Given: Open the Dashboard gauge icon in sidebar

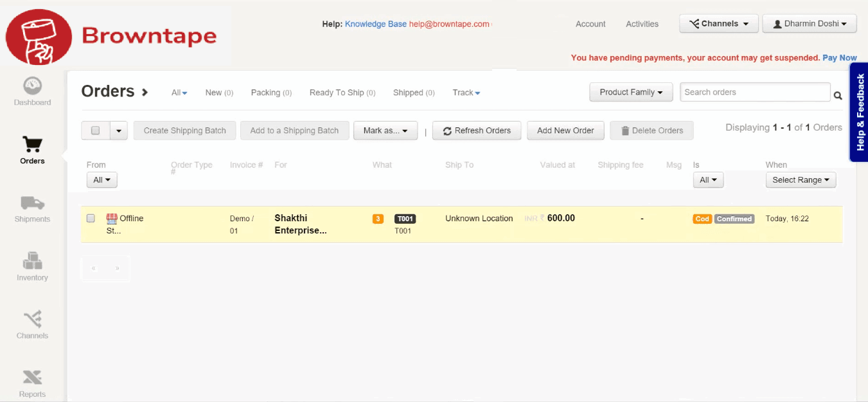Looking at the screenshot, I should (32, 86).
